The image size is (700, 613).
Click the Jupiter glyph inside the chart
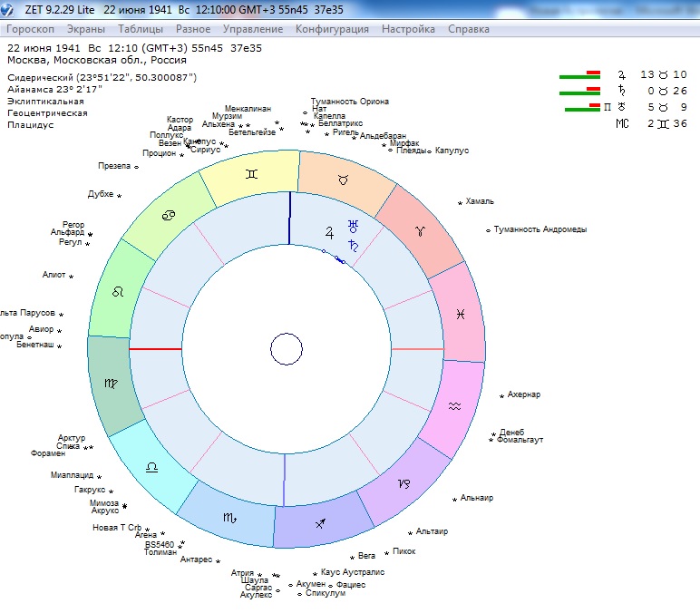[x=330, y=232]
